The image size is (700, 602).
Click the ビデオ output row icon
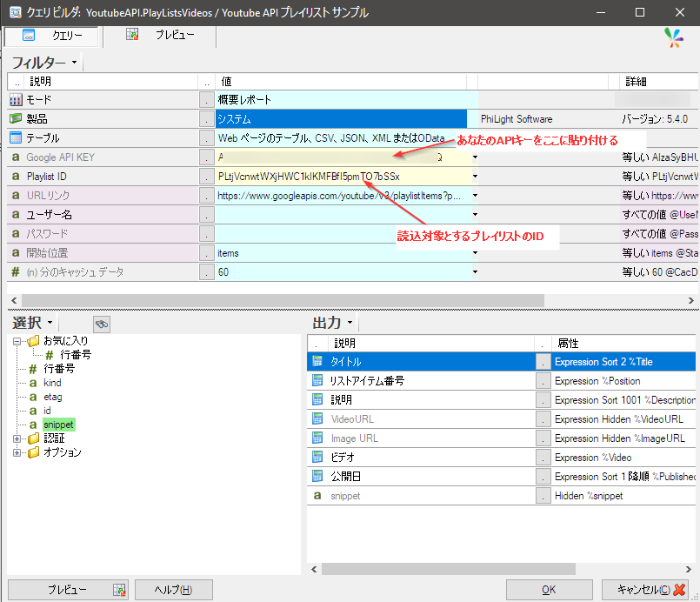pos(317,458)
